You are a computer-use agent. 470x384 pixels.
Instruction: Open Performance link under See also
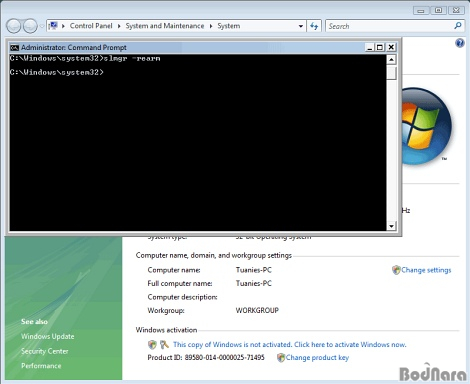41,366
